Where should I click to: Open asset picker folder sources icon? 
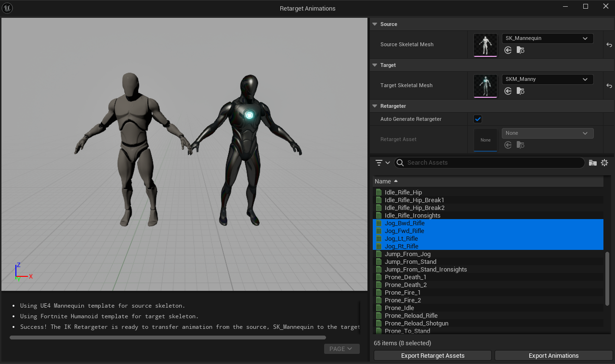pyautogui.click(x=593, y=163)
